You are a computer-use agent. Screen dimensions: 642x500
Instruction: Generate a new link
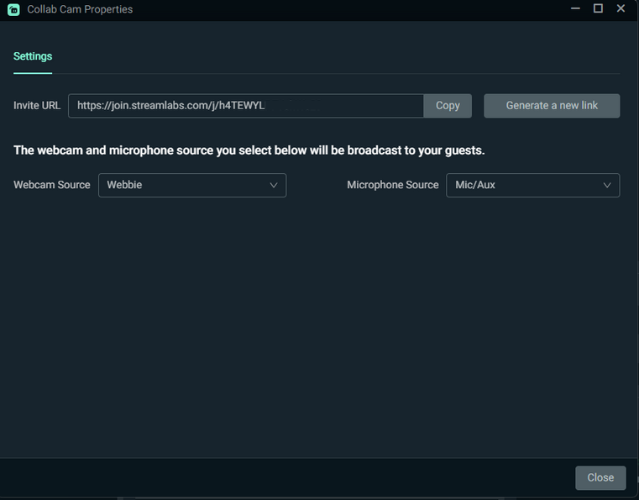(551, 106)
